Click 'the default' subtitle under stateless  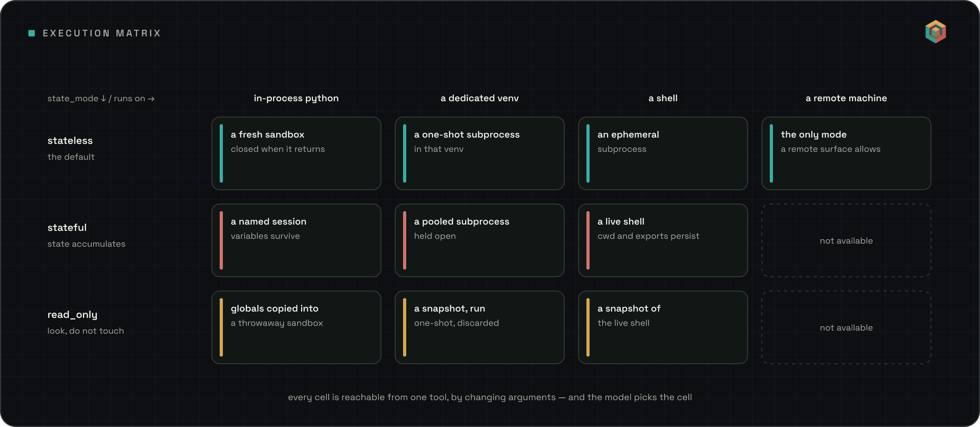[x=71, y=157]
